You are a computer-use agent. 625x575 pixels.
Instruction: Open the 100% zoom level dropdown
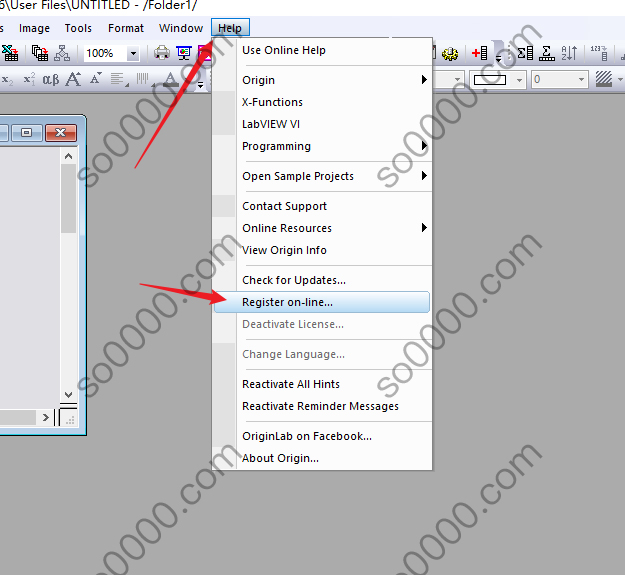[x=132, y=53]
